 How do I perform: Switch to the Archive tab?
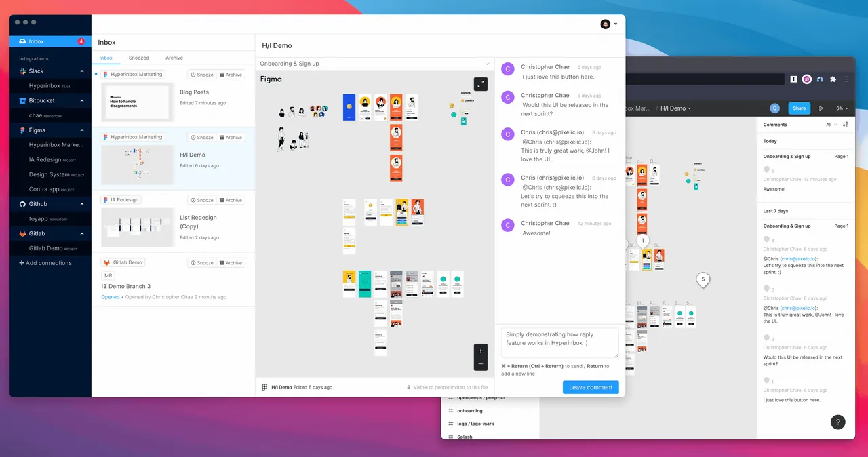click(174, 58)
